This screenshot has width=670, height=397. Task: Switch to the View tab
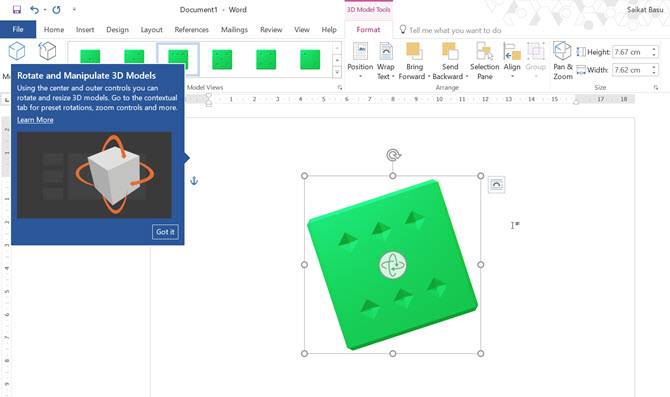click(x=302, y=29)
